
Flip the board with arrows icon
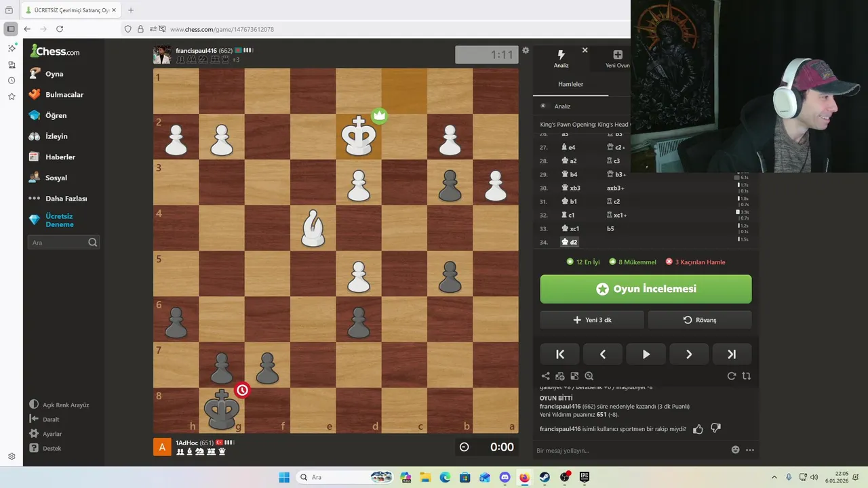click(x=746, y=376)
